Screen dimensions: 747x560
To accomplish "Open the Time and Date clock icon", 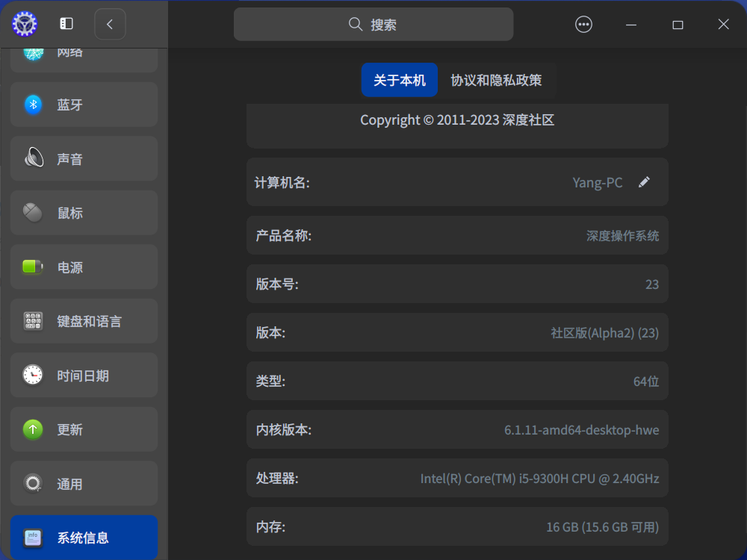I will (x=33, y=375).
